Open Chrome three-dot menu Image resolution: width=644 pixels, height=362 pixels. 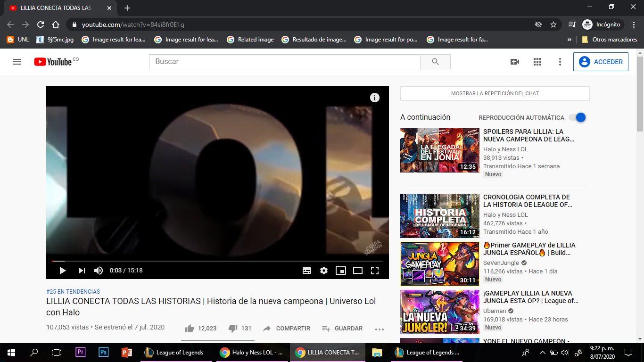[633, 25]
